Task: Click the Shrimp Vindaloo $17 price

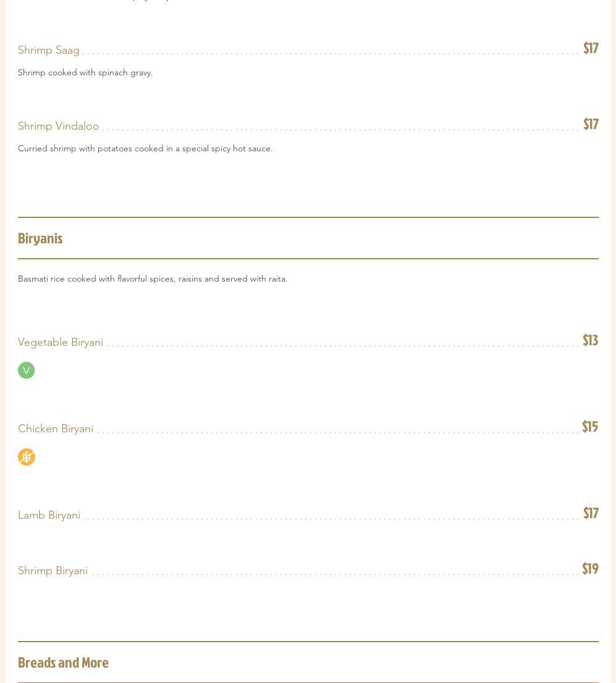Action: click(x=591, y=124)
